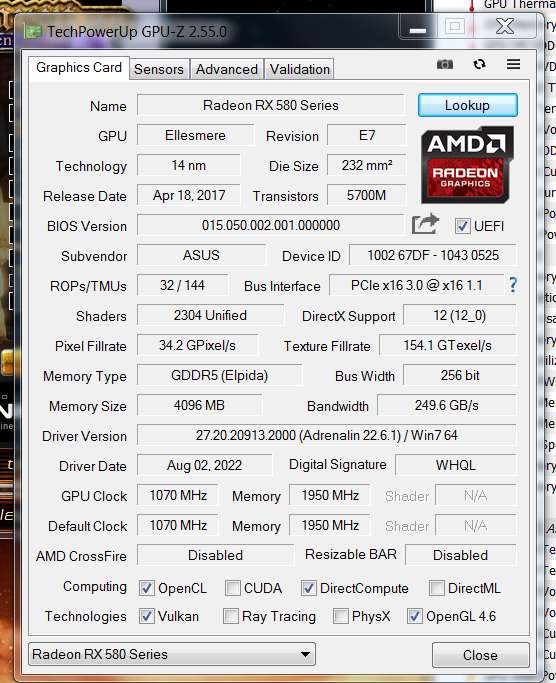Click the Bus Interface PCIe x16 value
The height and width of the screenshot is (683, 556).
pos(417,285)
